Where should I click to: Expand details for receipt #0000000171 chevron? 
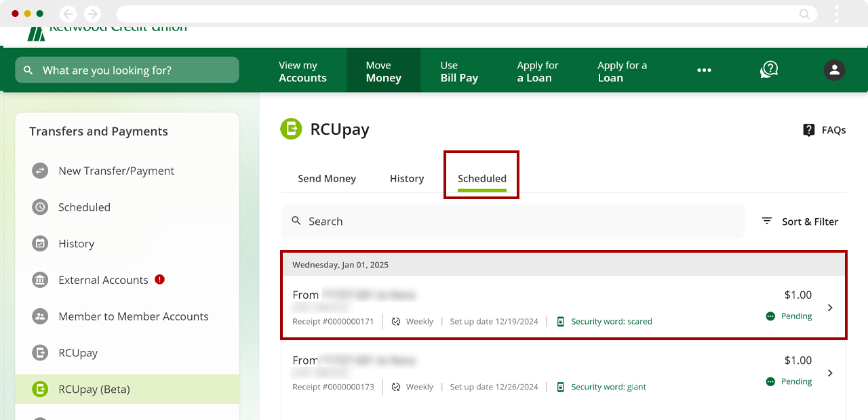(831, 308)
